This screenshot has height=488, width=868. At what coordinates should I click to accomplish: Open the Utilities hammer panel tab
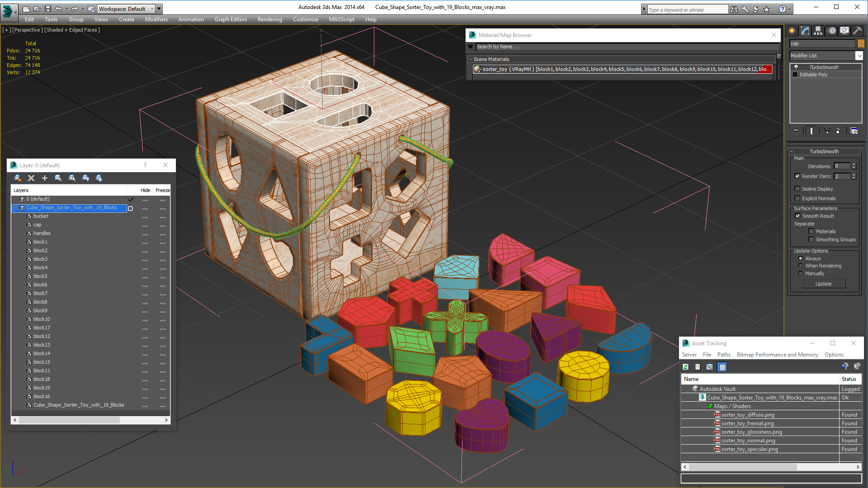[857, 31]
